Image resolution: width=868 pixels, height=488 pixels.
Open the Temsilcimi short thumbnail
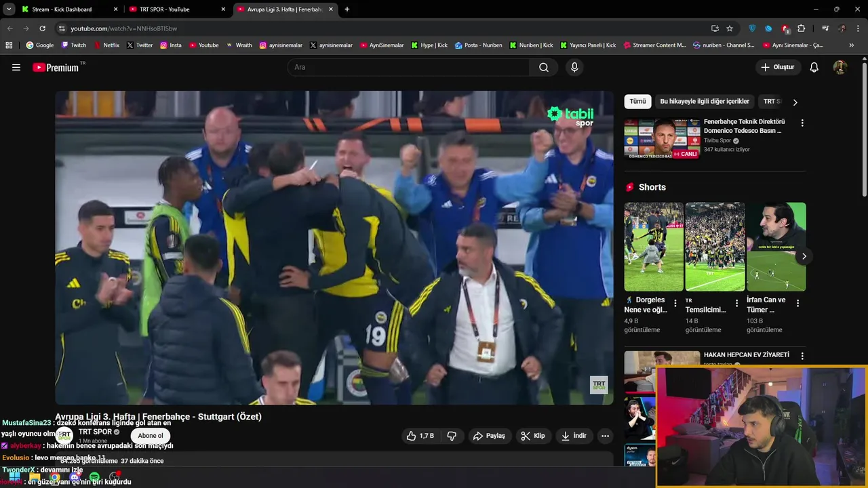(x=715, y=247)
